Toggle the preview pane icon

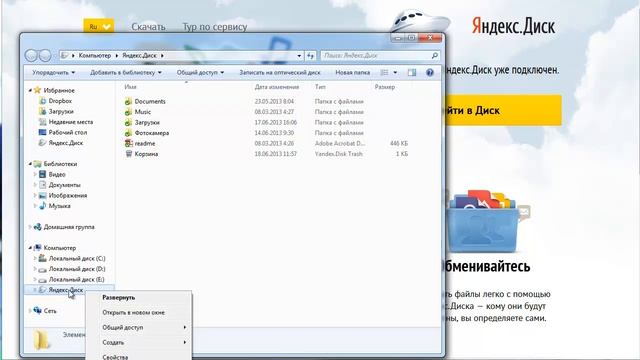[x=412, y=73]
